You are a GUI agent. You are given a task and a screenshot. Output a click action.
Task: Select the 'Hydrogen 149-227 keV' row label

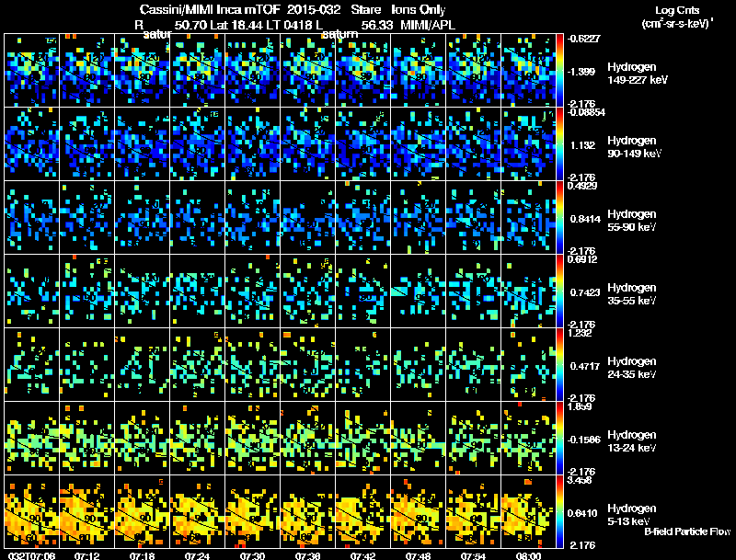638,74
